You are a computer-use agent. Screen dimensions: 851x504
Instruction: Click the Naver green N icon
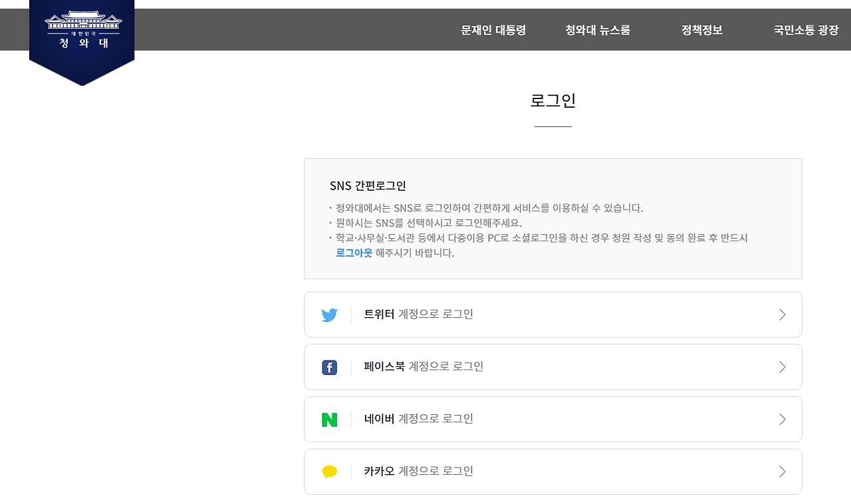click(x=329, y=420)
